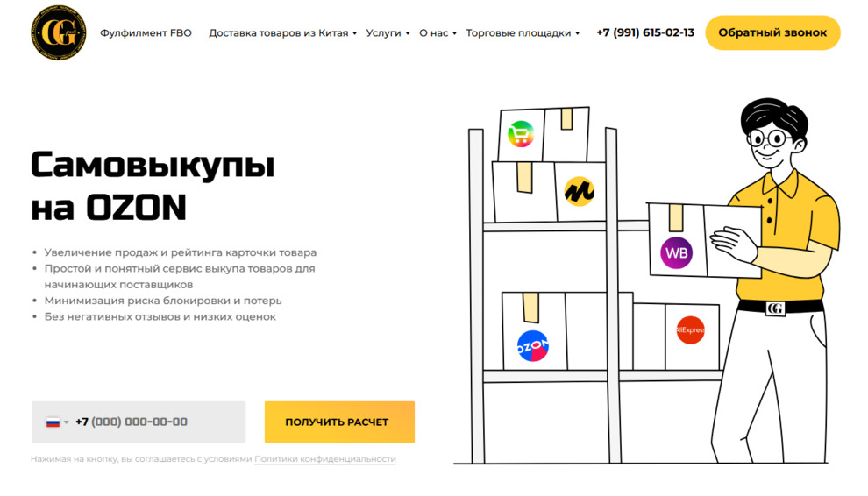Click text Минимизация риска блокировки и потерь
Image resolution: width=868 pixels, height=496 pixels.
pos(163,301)
